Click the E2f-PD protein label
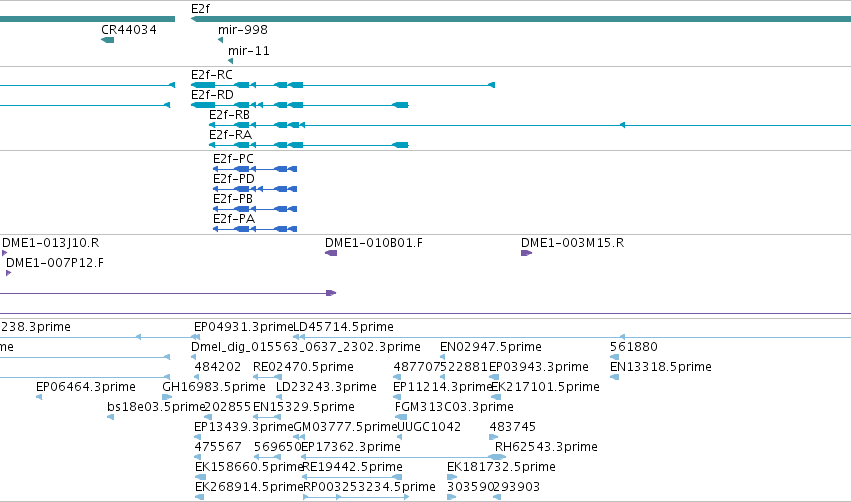Image resolution: width=851 pixels, height=502 pixels. point(234,179)
